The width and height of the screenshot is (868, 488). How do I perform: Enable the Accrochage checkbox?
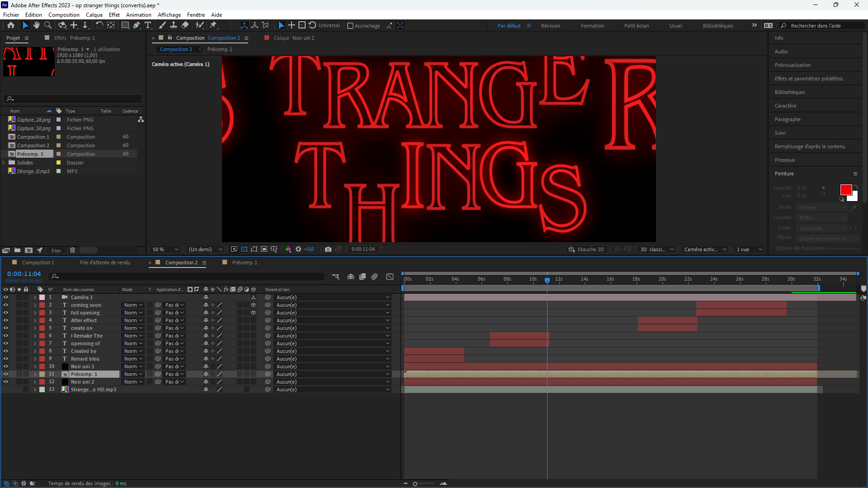point(350,26)
